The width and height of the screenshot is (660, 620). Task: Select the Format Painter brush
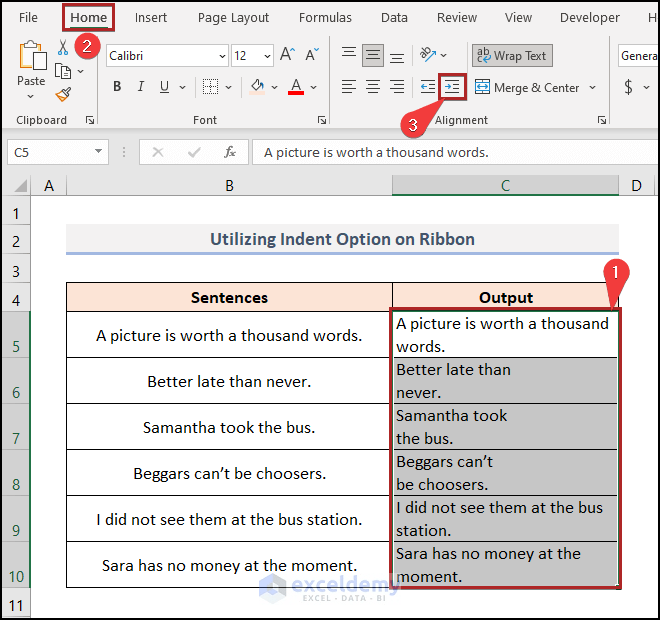coord(63,94)
